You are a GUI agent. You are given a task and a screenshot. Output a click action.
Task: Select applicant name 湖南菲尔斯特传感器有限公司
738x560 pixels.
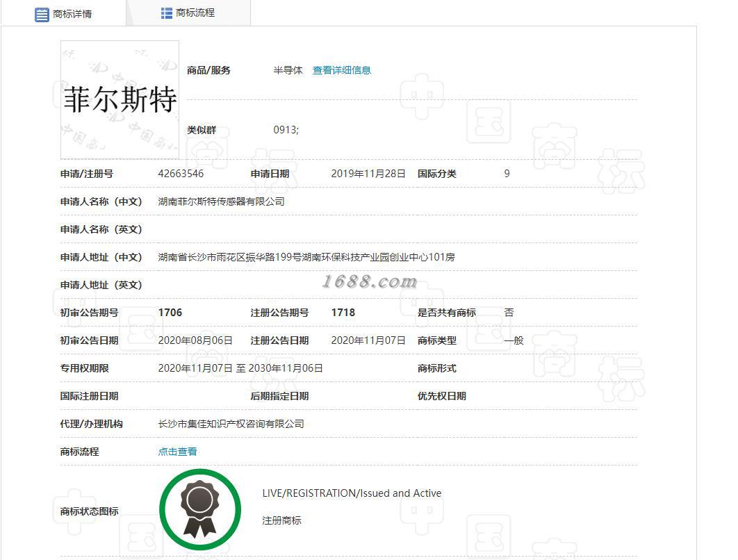click(x=221, y=201)
